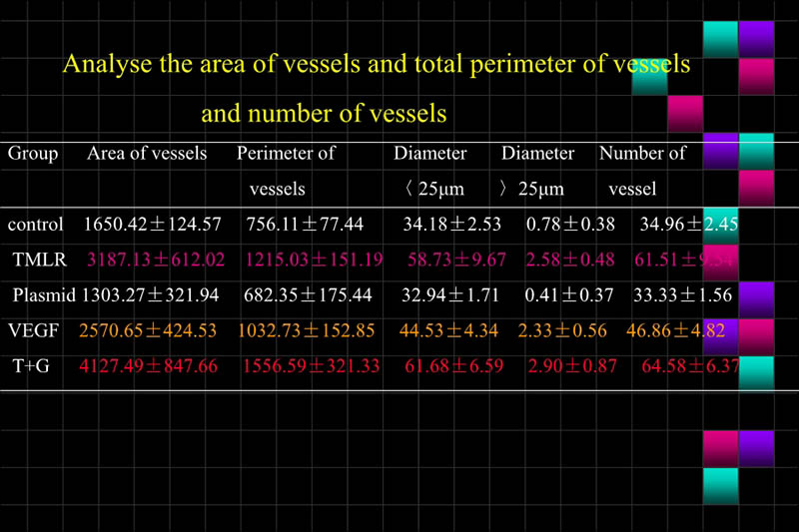The height and width of the screenshot is (532, 799).
Task: Select the yellow slide title 'Analyse the area of vessels'
Action: click(x=376, y=65)
